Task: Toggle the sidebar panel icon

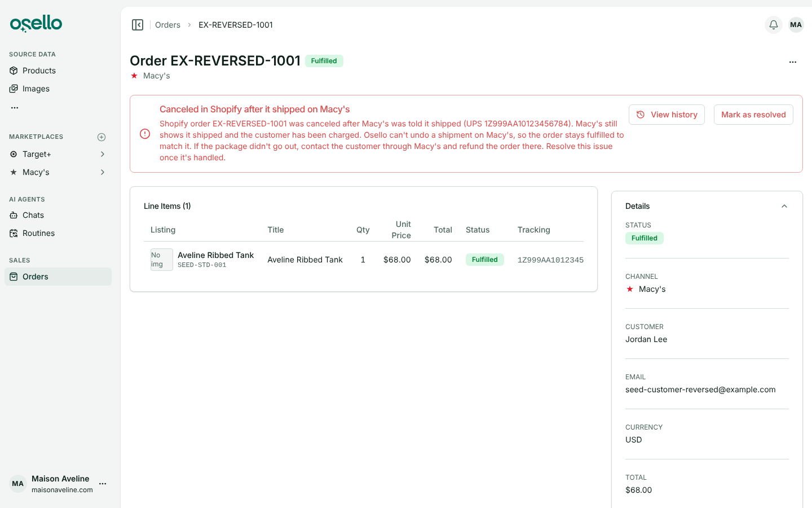Action: [x=138, y=25]
